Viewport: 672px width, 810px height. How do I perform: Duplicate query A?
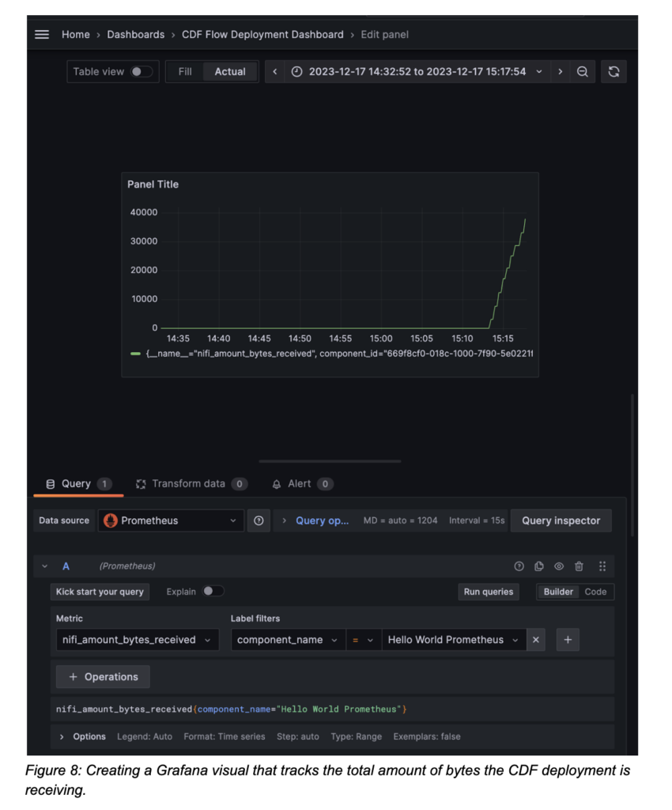[539, 566]
